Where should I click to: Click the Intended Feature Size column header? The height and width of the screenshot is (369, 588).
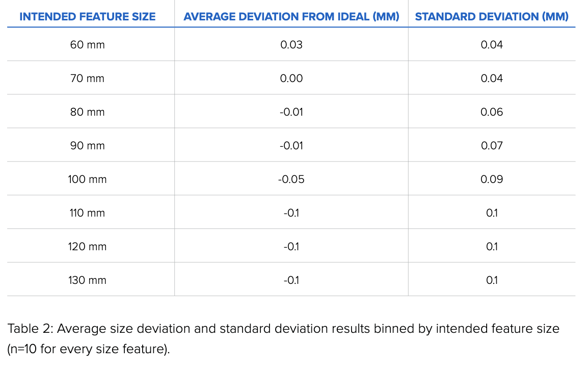tap(87, 16)
